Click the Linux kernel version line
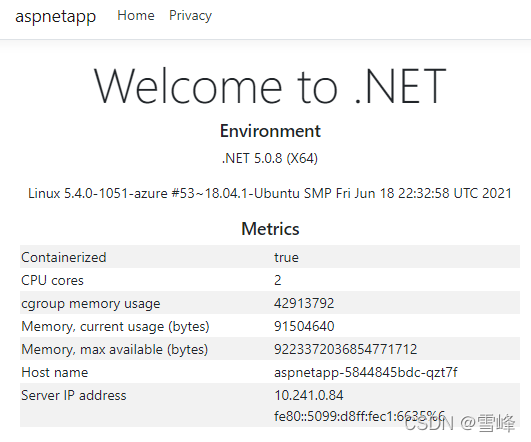This screenshot has height=442, width=531. 270,193
